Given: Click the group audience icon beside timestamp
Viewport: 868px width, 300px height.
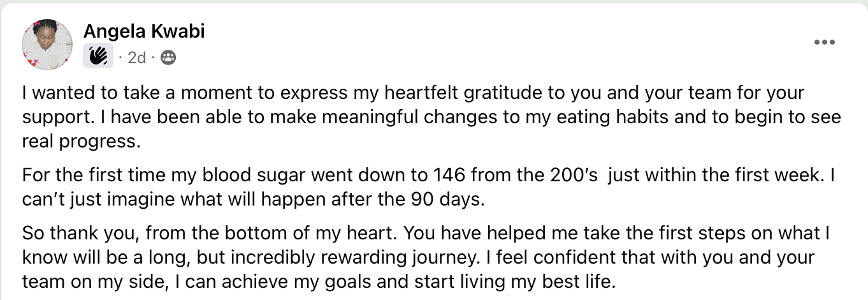Looking at the screenshot, I should coord(168,57).
